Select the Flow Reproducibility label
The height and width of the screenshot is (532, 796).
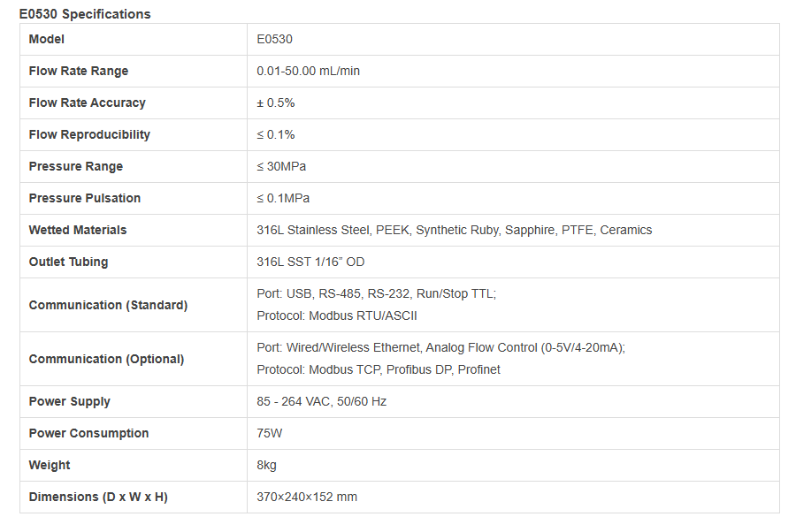coord(89,134)
